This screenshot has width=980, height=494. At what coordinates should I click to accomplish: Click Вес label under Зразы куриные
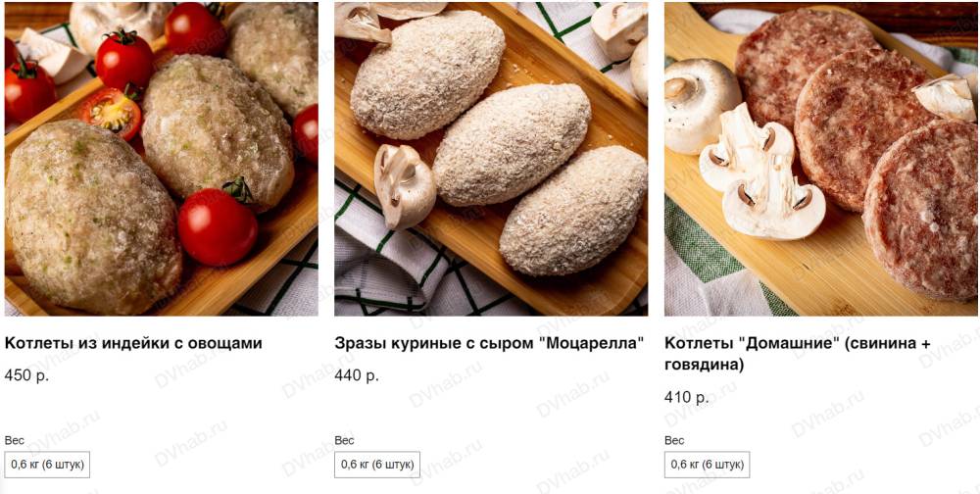point(344,440)
